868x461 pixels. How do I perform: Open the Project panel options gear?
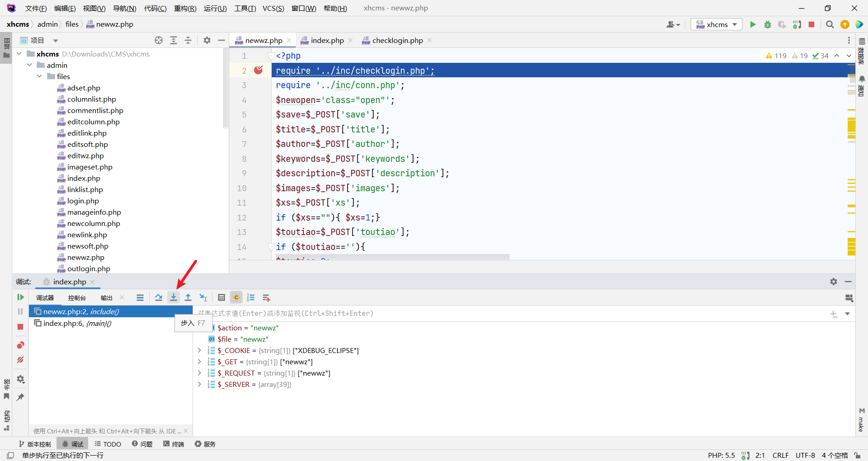pos(207,40)
